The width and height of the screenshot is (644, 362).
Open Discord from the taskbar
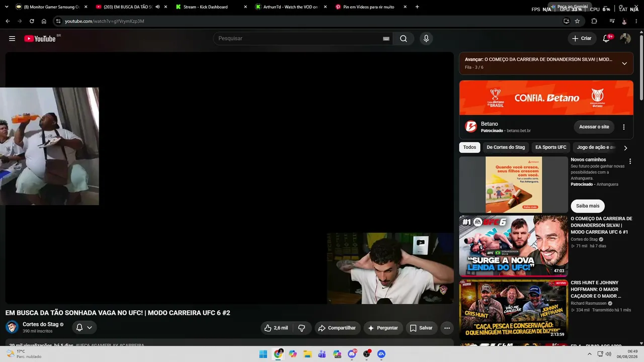coord(352,354)
